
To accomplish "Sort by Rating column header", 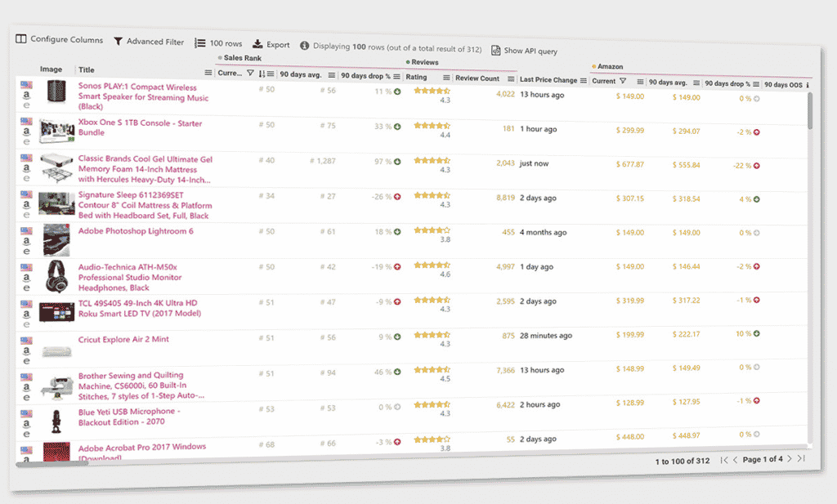I will 416,77.
